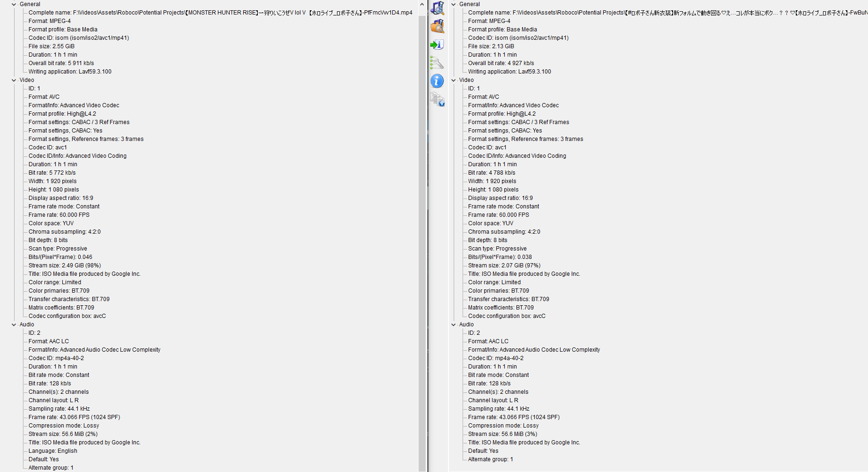Select 'Stream size: 2.49 GiB (98%)' row

65,265
